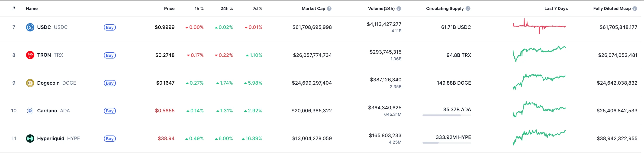Click the Fully Diluted Mcap info icon
Viewport: 644px width, 154px height.
[x=635, y=9]
